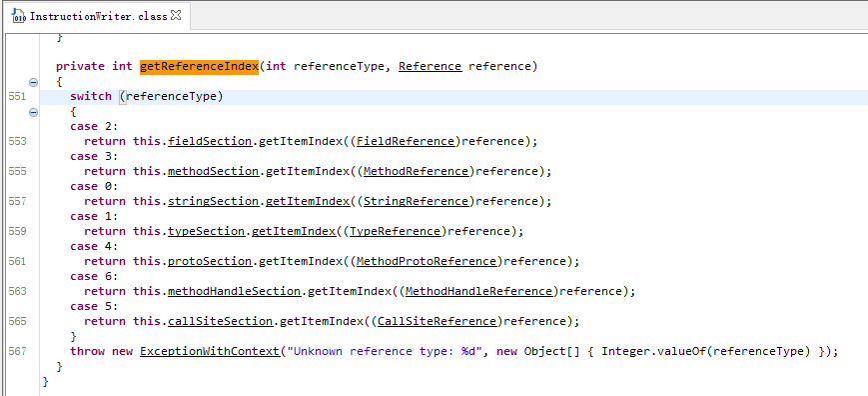Open the MethodHandleReference cast type link
Image resolution: width=868 pixels, height=396 pixels.
coord(478,291)
